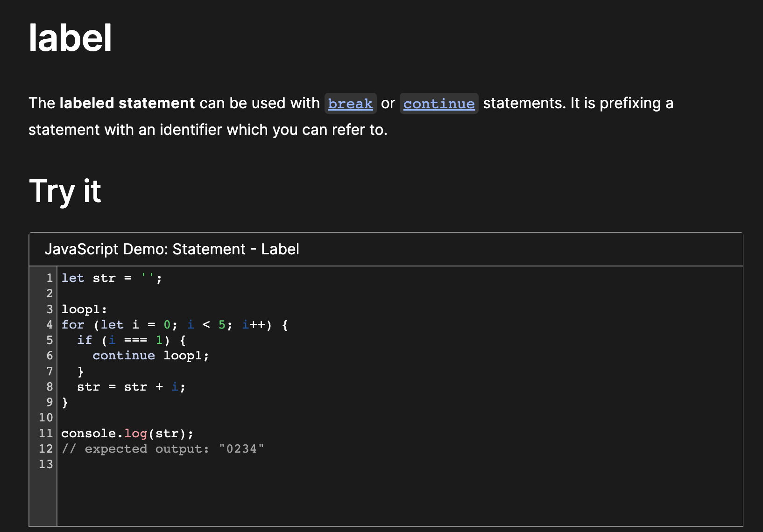Click the 'str = str + i;' code line
Screen dimensions: 763x532
(131, 387)
